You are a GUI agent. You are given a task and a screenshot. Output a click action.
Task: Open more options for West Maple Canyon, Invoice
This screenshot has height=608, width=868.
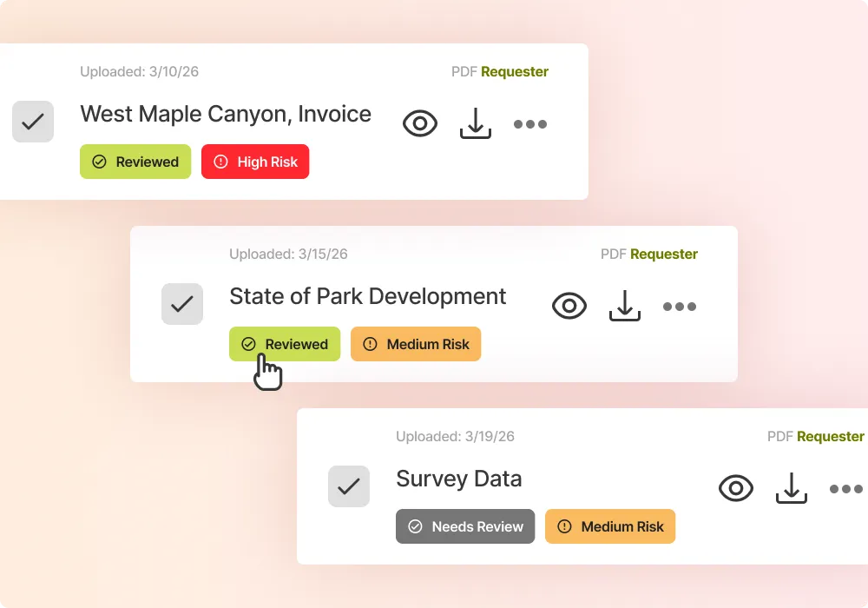(x=530, y=124)
